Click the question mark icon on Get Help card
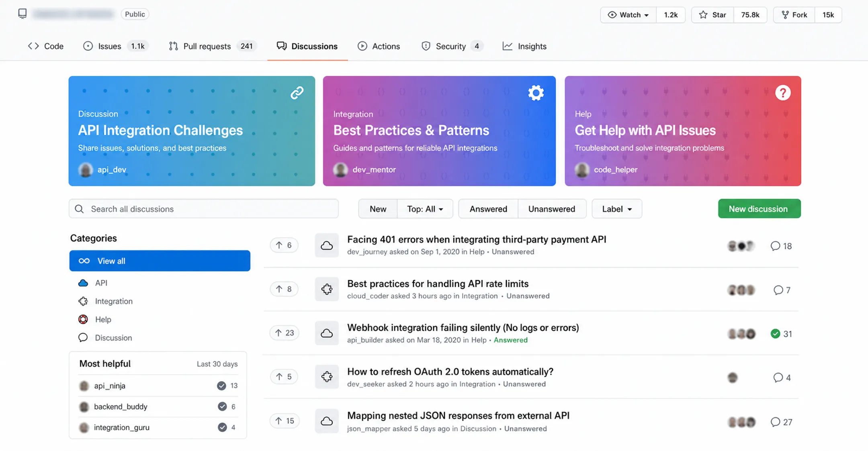Viewport: 868px width, 451px height. click(782, 93)
